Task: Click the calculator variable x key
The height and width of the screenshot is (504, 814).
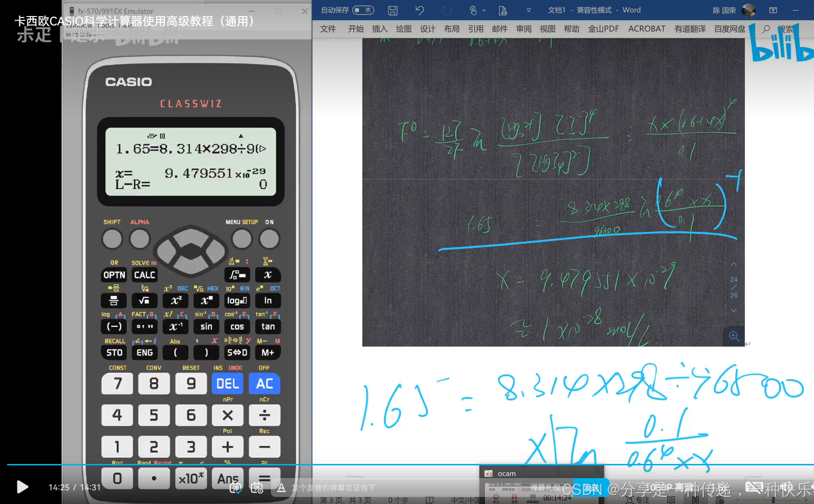Action: 268,275
